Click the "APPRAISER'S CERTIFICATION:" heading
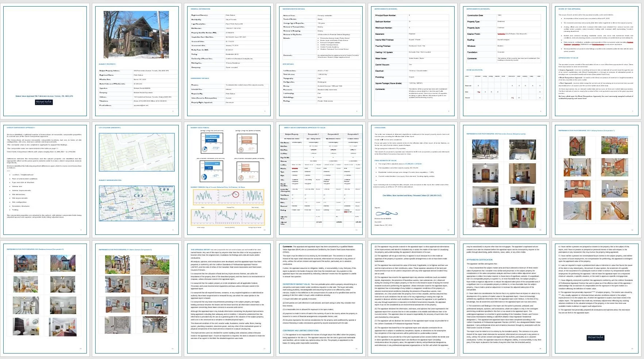644x359 pixels. (480, 260)
